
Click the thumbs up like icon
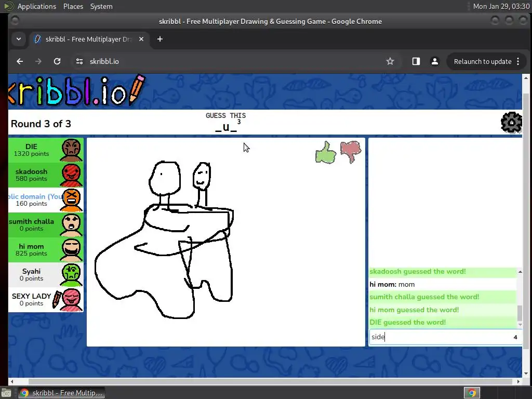[x=326, y=153]
